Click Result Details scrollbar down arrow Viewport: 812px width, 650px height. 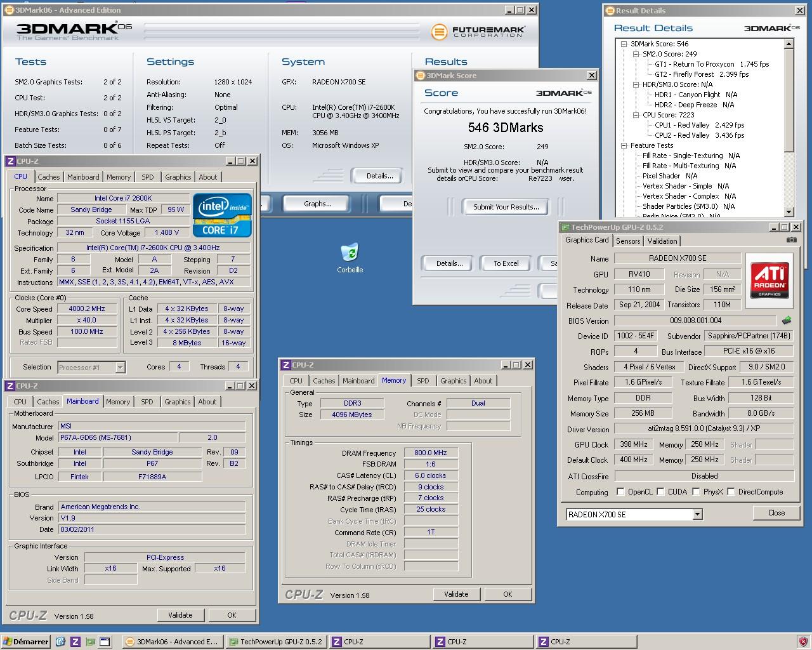point(789,212)
